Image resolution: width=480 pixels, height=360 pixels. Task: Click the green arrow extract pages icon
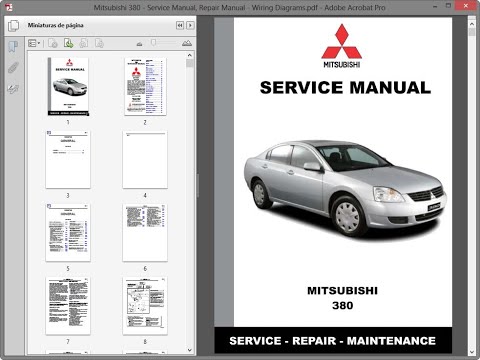(x=69, y=43)
